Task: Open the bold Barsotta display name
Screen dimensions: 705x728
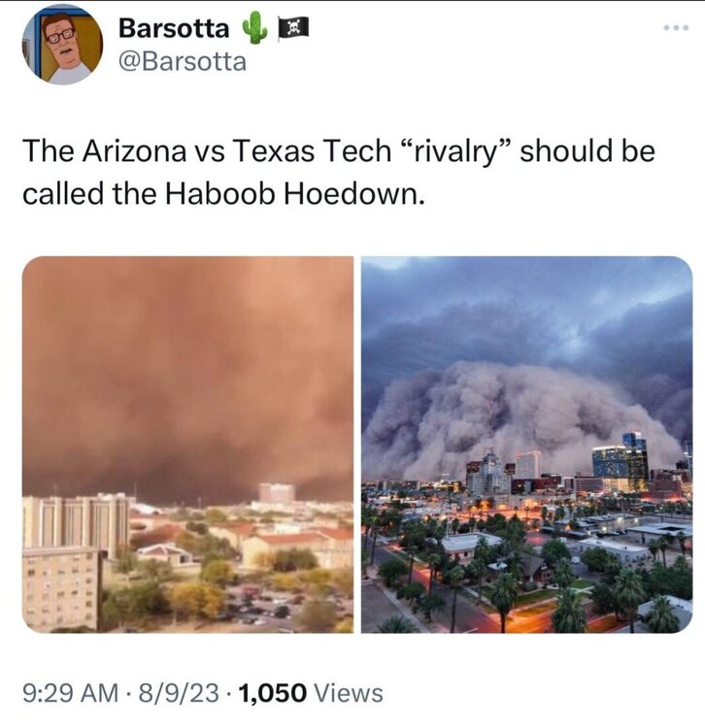Action: click(x=174, y=28)
